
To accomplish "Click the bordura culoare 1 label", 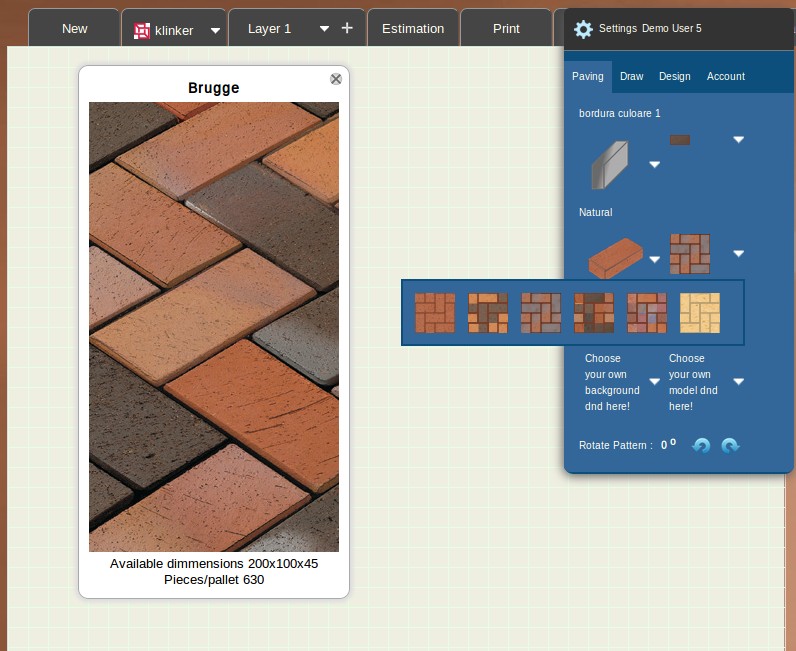I will click(620, 113).
